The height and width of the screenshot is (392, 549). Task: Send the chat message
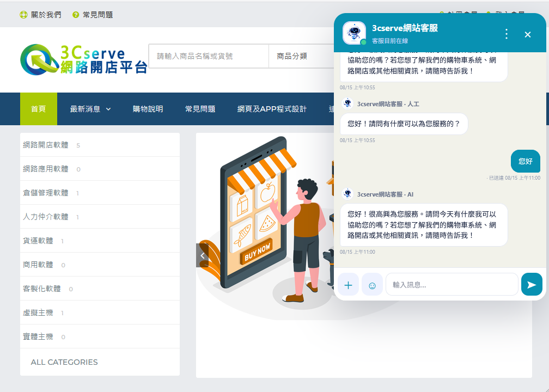(x=532, y=285)
